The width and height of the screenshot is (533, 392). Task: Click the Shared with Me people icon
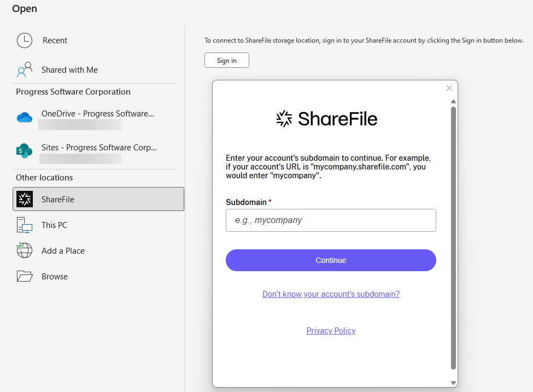pos(25,69)
